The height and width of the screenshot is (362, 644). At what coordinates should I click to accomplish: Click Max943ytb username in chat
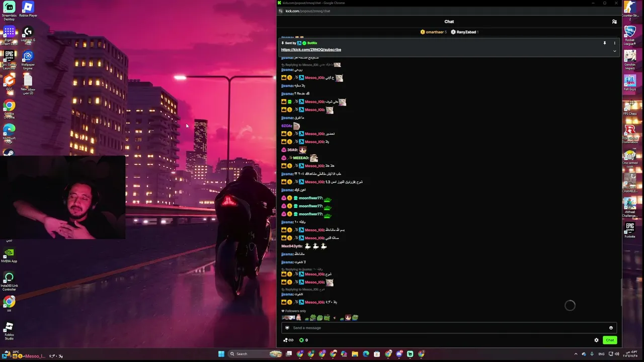point(291,246)
